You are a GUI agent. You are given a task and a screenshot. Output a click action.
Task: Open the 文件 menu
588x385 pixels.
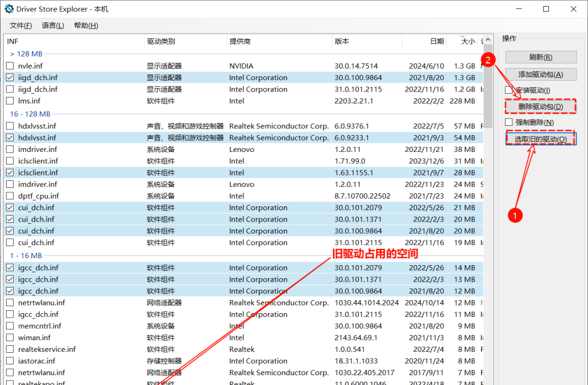point(21,26)
